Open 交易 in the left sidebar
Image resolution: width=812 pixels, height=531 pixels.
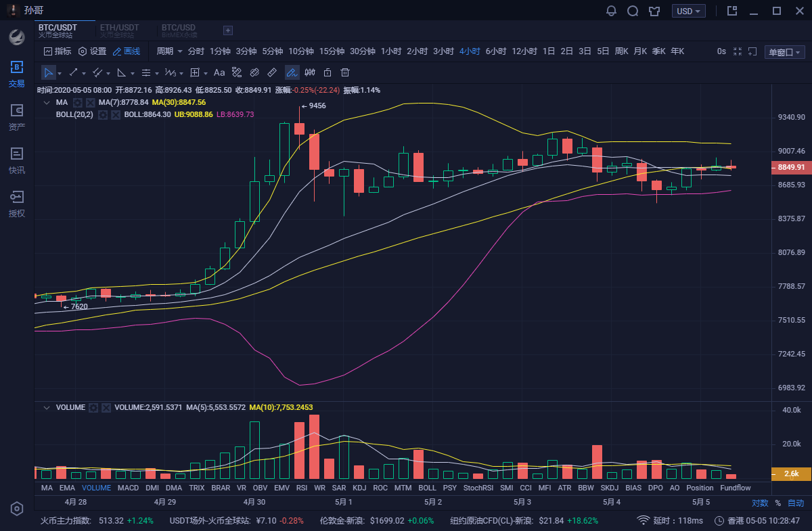click(x=17, y=74)
